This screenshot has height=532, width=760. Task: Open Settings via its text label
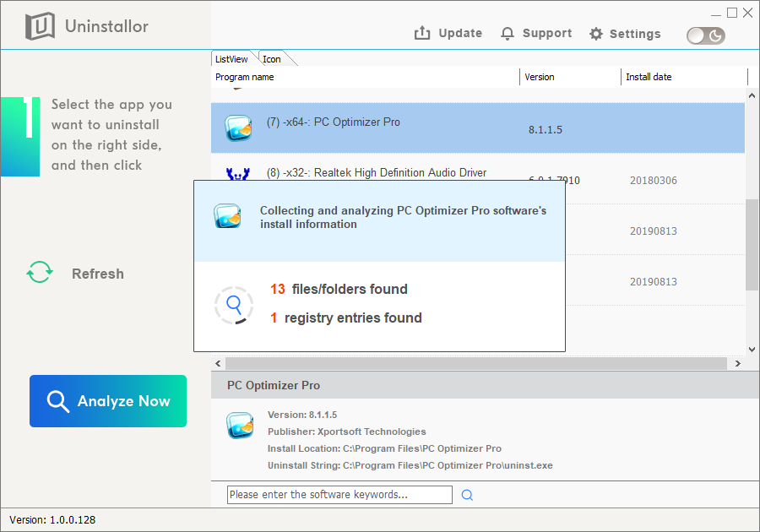click(x=635, y=34)
